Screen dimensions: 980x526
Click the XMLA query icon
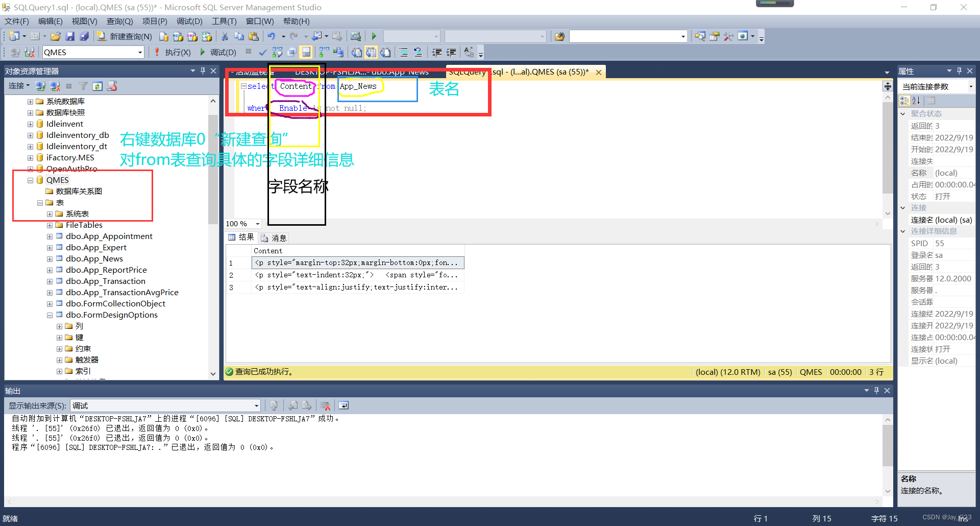207,36
